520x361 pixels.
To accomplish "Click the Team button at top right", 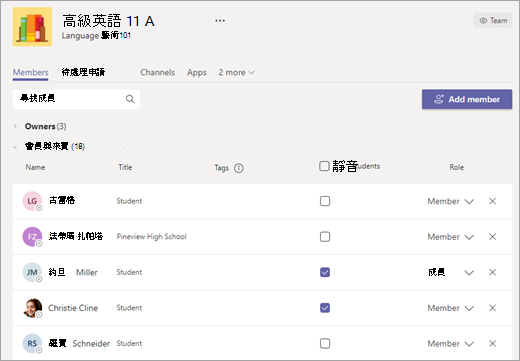I will click(493, 21).
